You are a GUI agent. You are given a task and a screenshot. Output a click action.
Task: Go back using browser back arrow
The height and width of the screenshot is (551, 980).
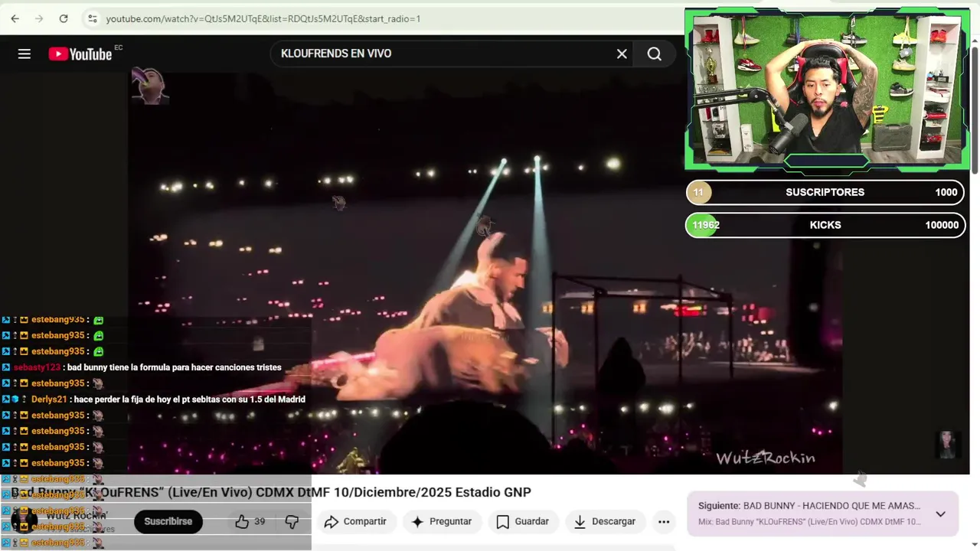click(15, 18)
